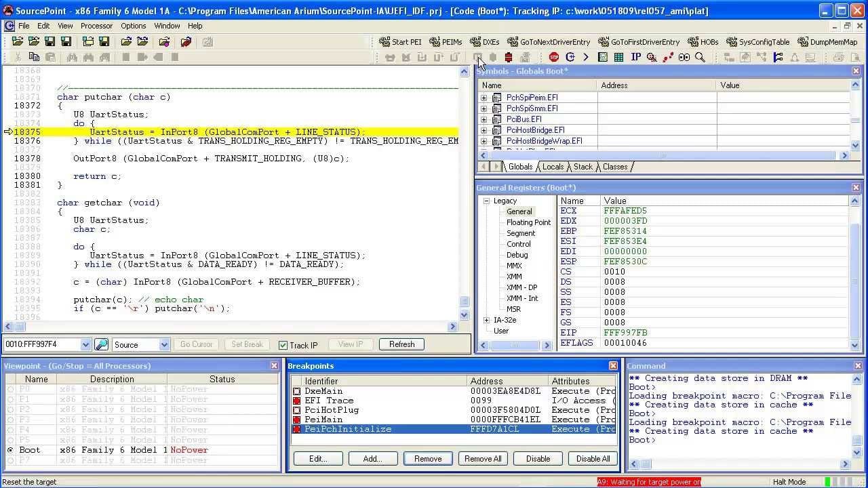Click the Start PEI macro button

tap(401, 42)
